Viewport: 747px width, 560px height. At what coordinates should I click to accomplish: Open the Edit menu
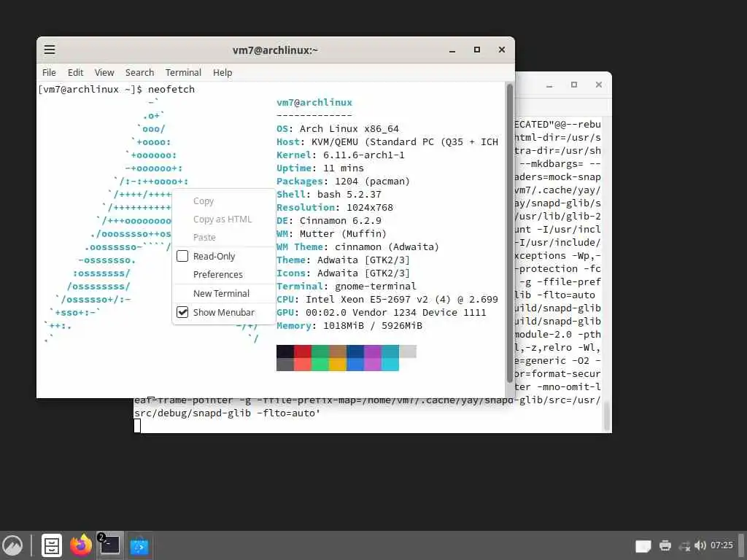[x=75, y=72]
